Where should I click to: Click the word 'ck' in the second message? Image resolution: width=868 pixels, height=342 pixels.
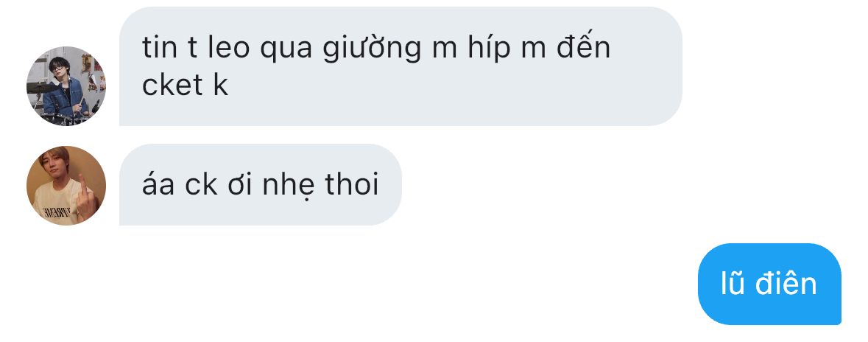pos(201,184)
